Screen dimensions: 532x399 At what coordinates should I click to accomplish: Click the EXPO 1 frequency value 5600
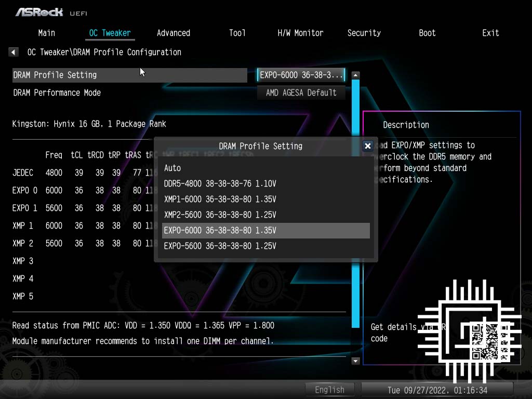tap(54, 208)
